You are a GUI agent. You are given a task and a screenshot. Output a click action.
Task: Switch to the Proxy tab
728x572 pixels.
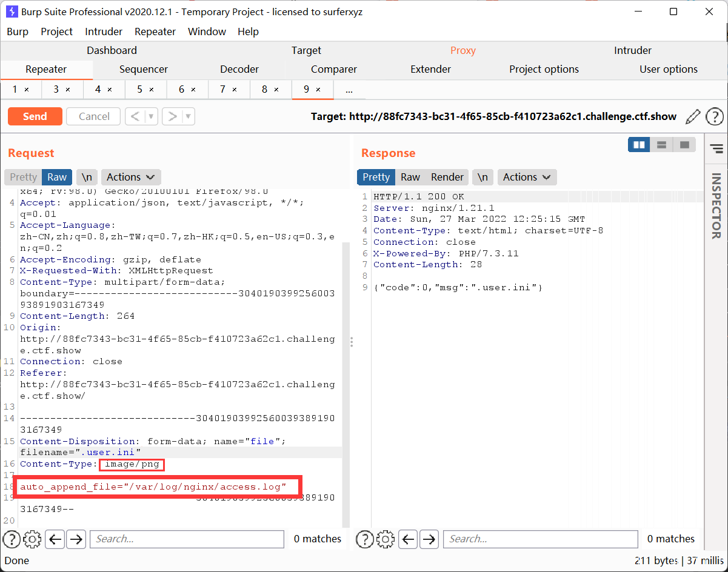pos(463,50)
